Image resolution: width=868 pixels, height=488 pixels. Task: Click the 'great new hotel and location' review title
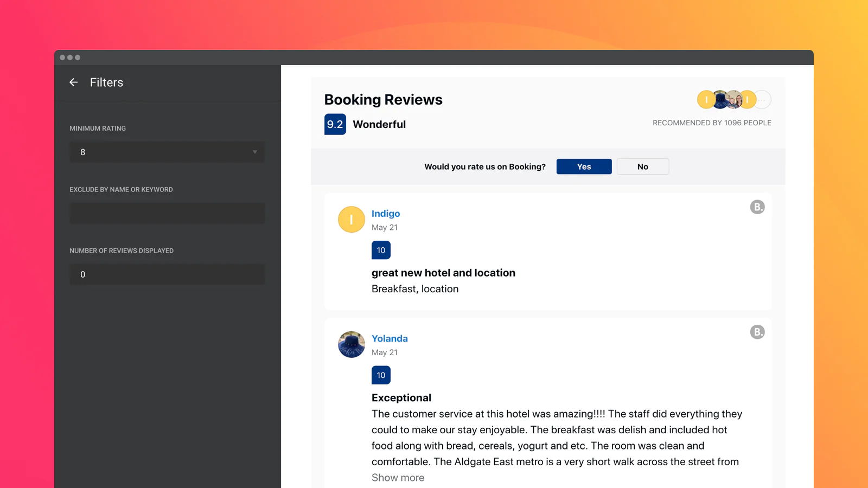click(x=443, y=273)
